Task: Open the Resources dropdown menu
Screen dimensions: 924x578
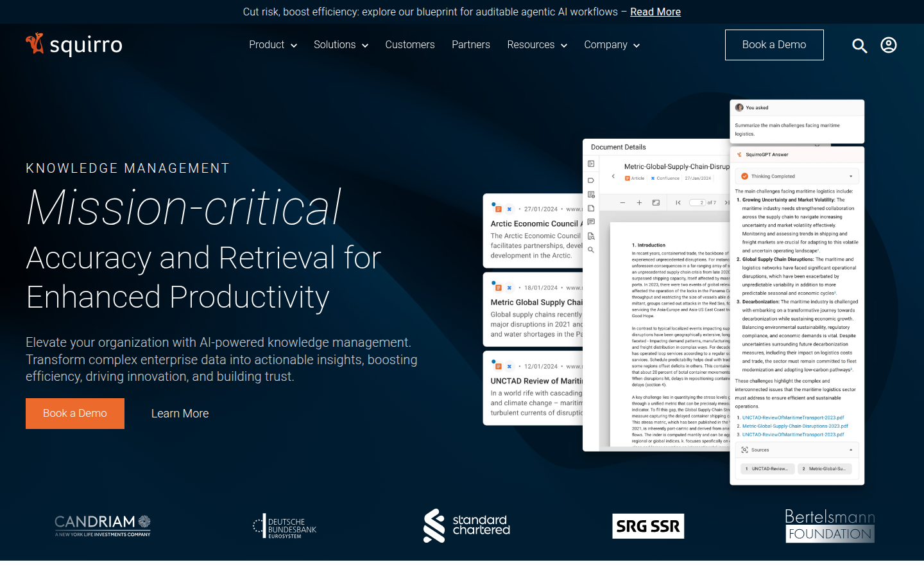Action: point(537,45)
